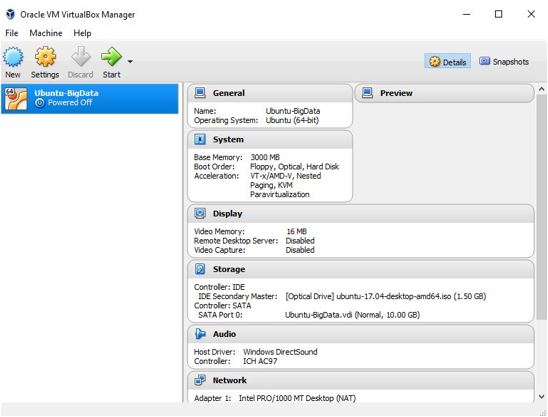
Task: Switch to the Snapshots view
Action: tap(504, 62)
